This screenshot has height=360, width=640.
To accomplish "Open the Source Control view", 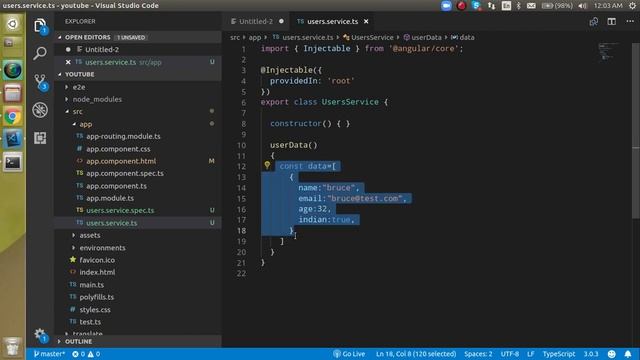I will pos(40,82).
